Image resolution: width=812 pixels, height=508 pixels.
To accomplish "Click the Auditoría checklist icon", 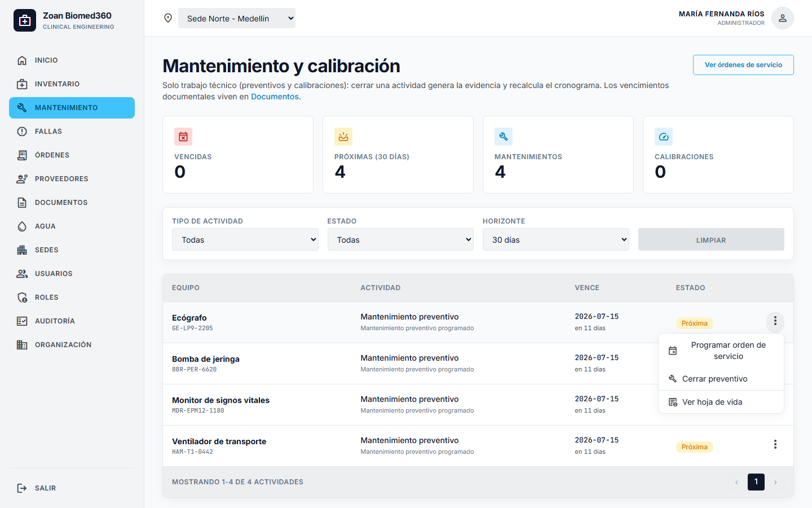I will click(x=22, y=321).
